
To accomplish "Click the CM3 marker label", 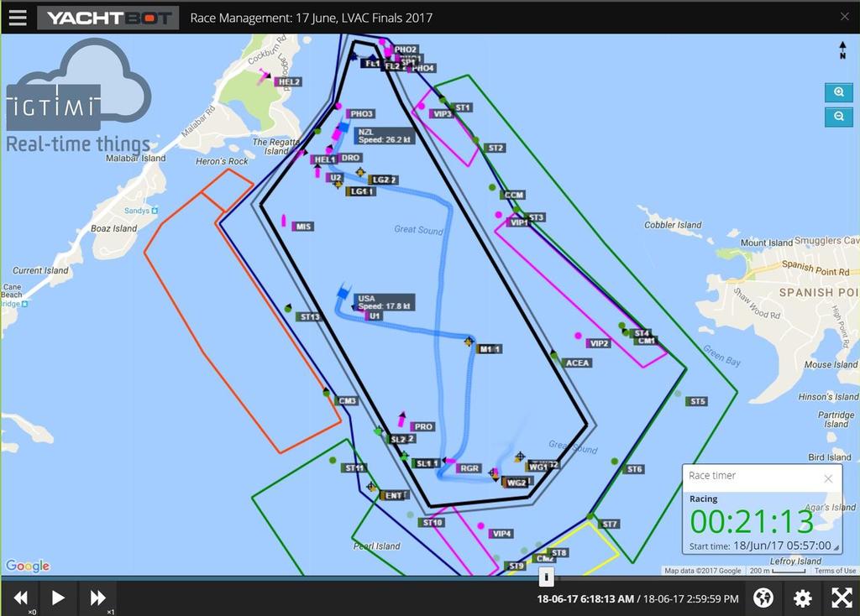I will [x=347, y=401].
